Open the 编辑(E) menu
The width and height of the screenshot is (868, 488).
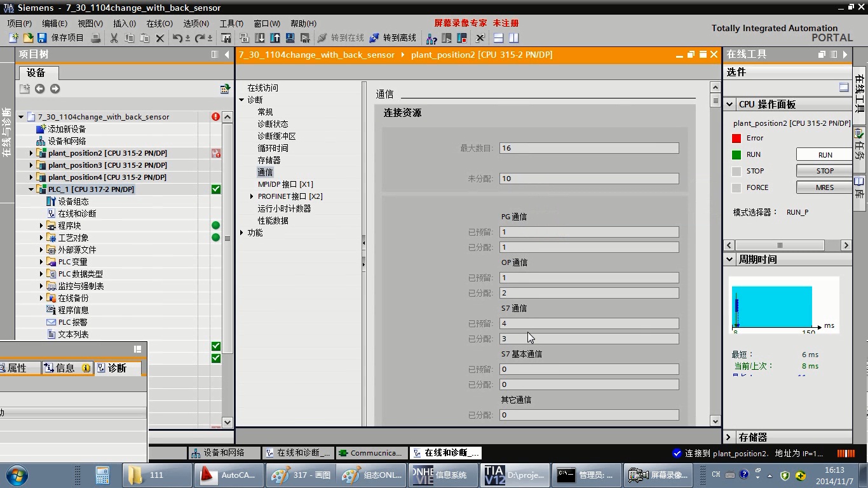point(55,24)
